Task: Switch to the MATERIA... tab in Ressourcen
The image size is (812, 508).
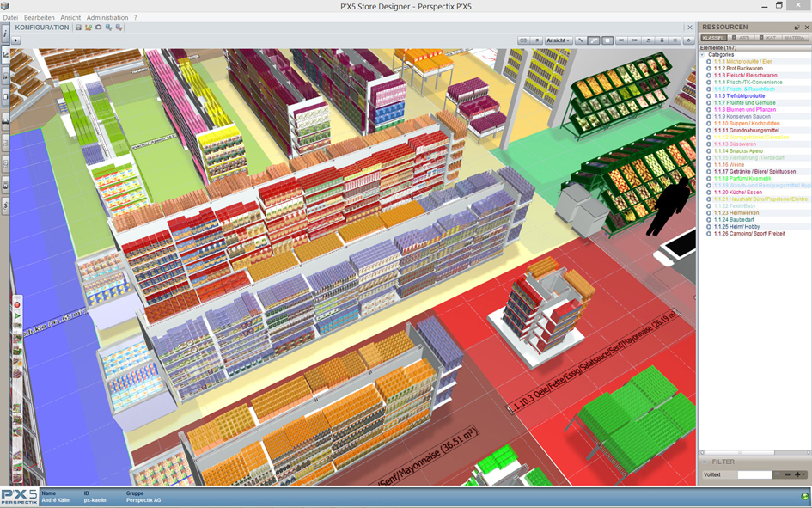Action: coord(795,38)
